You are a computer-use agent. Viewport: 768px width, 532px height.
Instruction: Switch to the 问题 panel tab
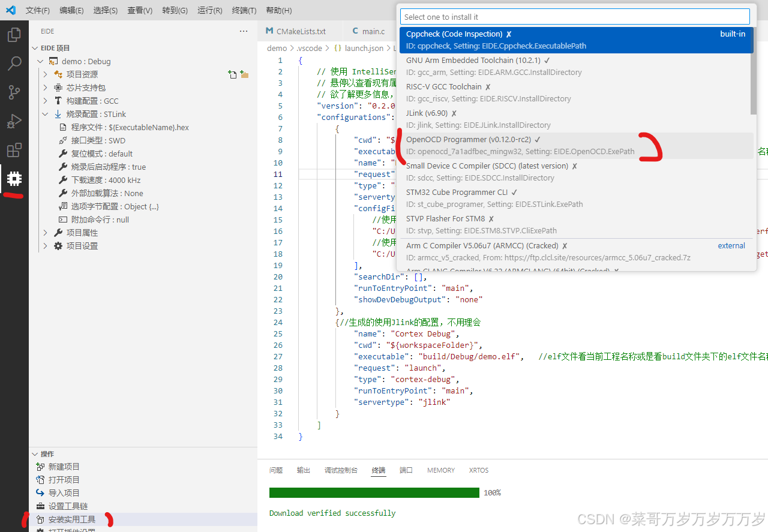coord(276,470)
